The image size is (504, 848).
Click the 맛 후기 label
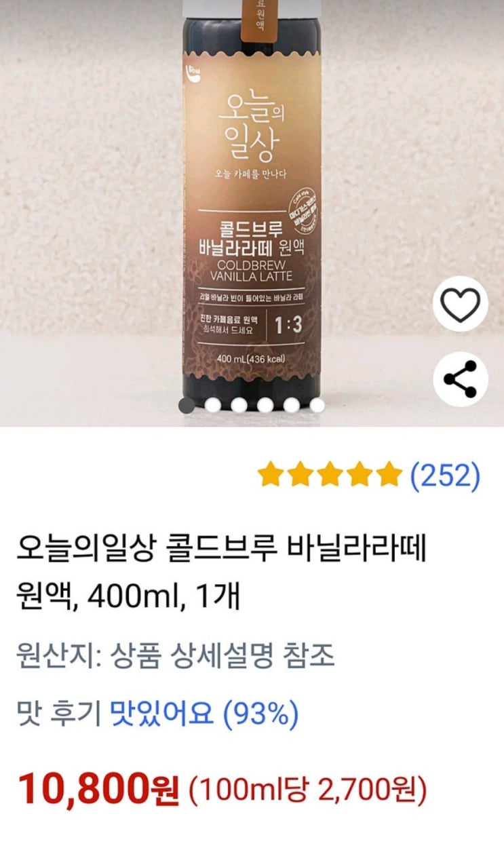click(x=59, y=714)
